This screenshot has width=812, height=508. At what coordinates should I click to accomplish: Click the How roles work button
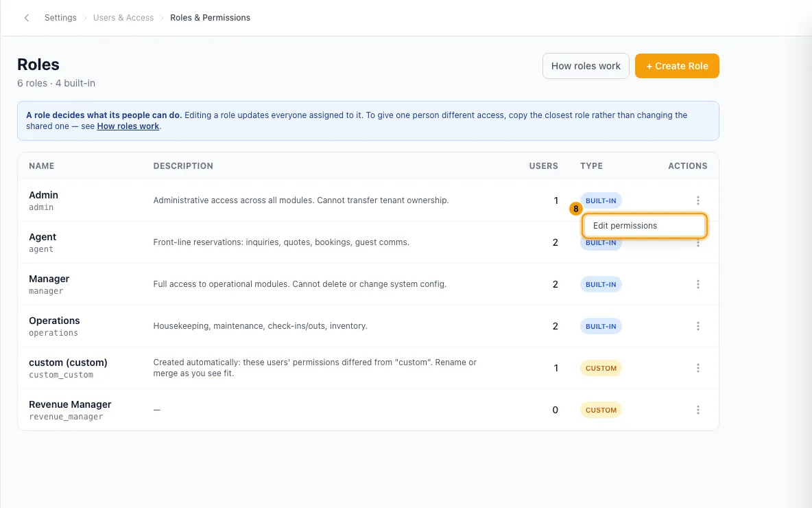[586, 66]
